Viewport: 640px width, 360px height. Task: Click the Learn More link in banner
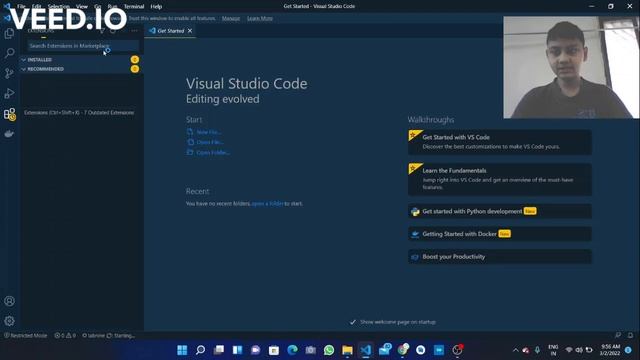[260, 18]
